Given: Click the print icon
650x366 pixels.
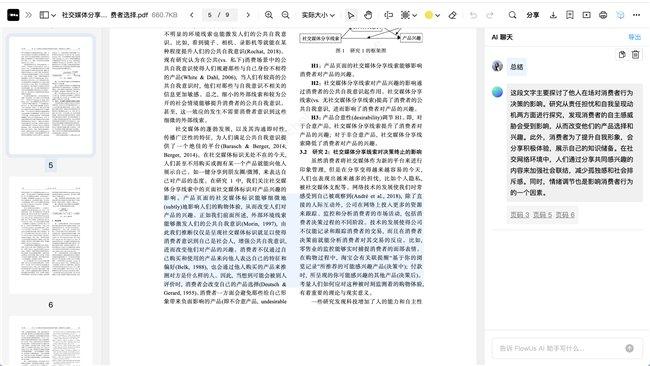Looking at the screenshot, I should (603, 15).
